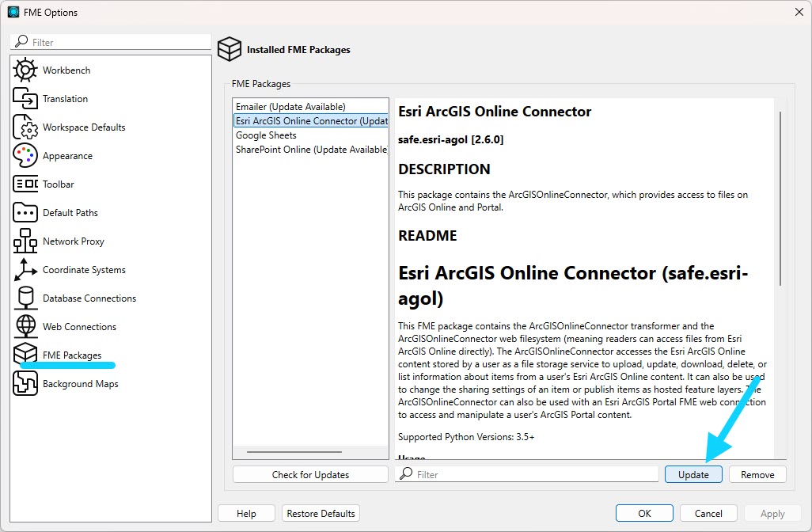Click the Workbench gear icon
Image resolution: width=812 pixels, height=532 pixels.
click(25, 70)
